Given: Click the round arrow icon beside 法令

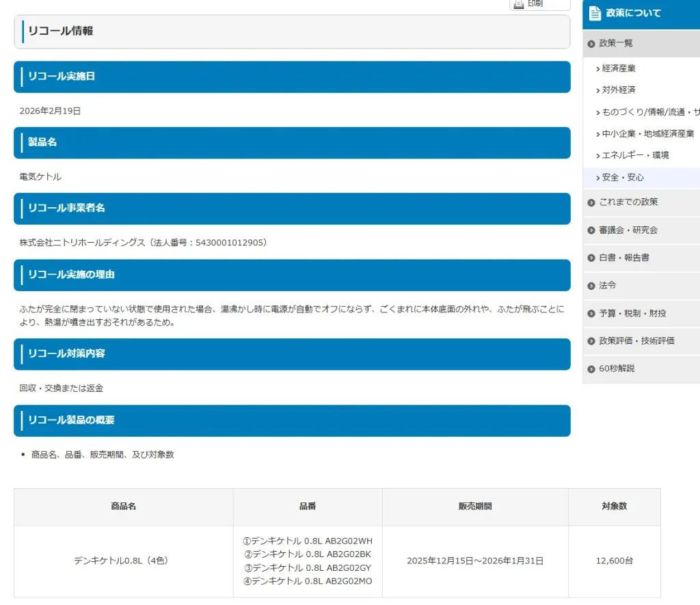Looking at the screenshot, I should coord(591,286).
